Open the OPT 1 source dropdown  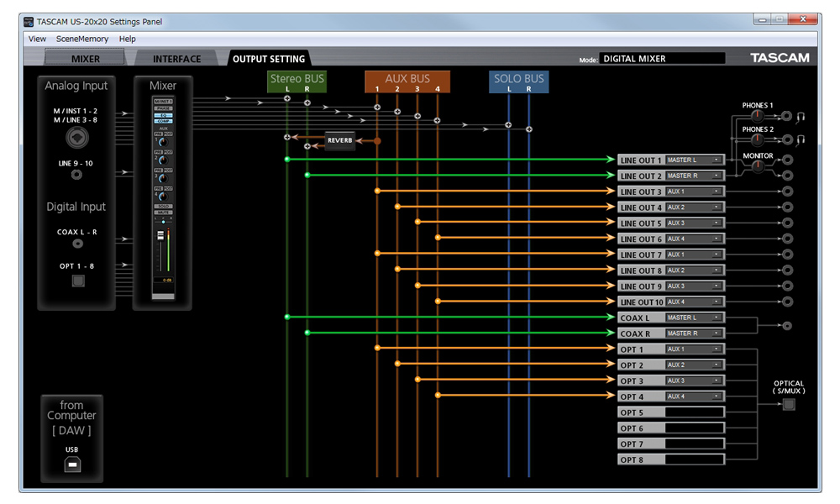coord(695,349)
